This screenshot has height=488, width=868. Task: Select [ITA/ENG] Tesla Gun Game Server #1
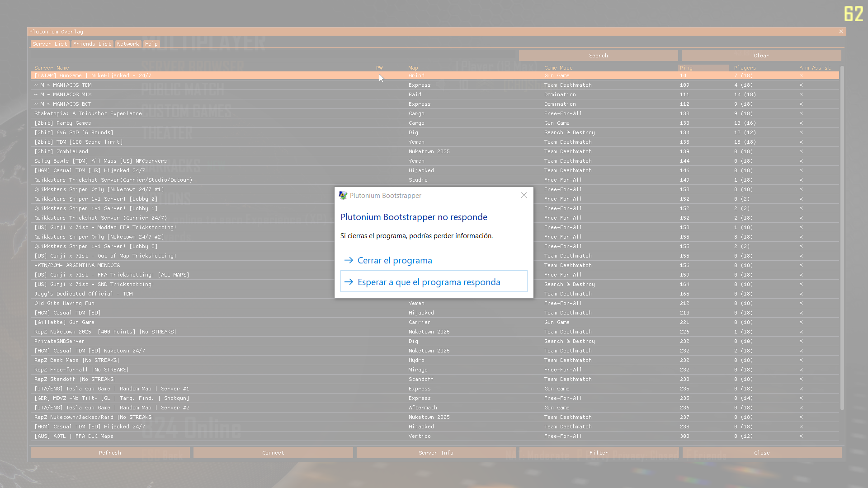[x=434, y=389]
